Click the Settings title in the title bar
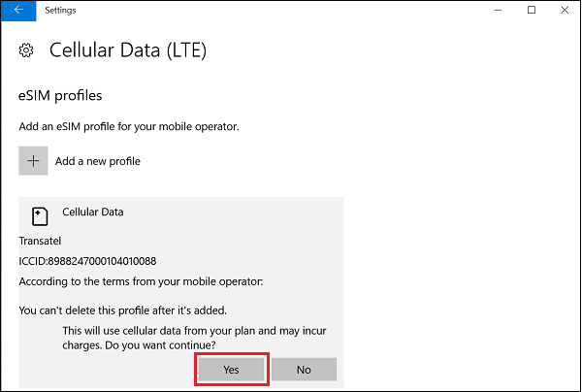The width and height of the screenshot is (582, 392). [60, 11]
